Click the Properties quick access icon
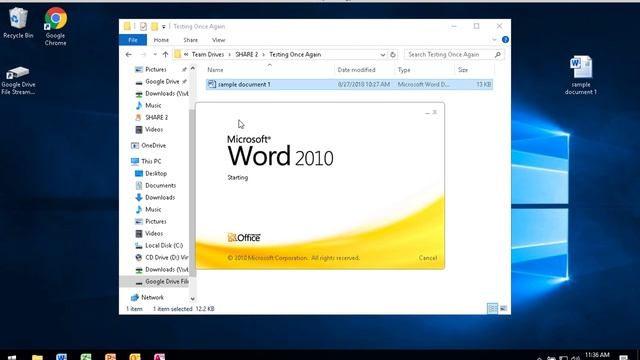 pyautogui.click(x=143, y=27)
